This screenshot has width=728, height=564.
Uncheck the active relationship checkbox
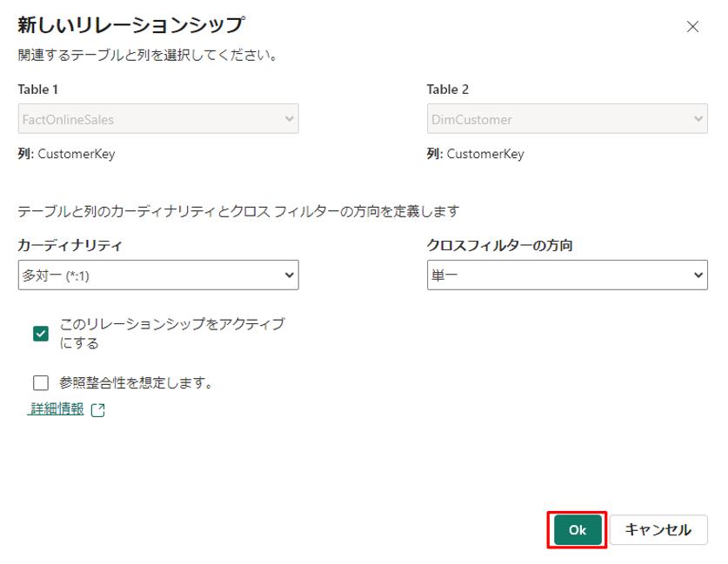41,334
